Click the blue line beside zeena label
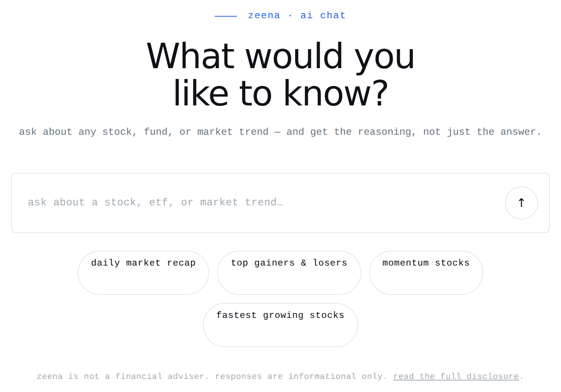 tap(226, 16)
